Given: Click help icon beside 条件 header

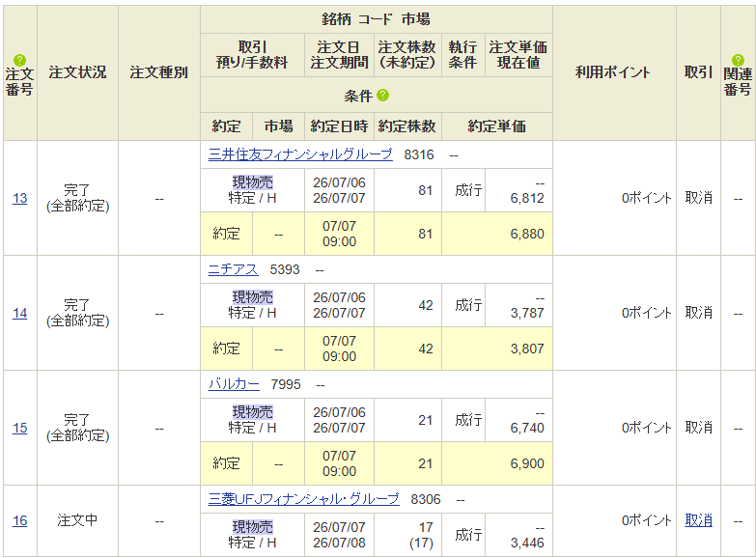Looking at the screenshot, I should [382, 96].
